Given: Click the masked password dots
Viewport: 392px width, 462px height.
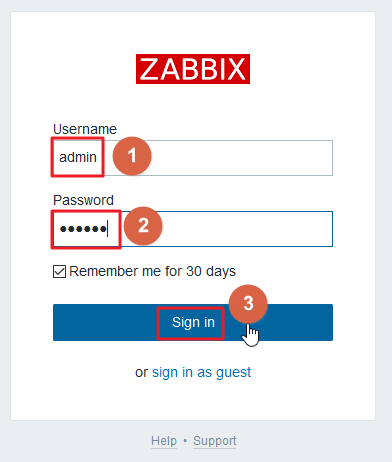Looking at the screenshot, I should 83,229.
